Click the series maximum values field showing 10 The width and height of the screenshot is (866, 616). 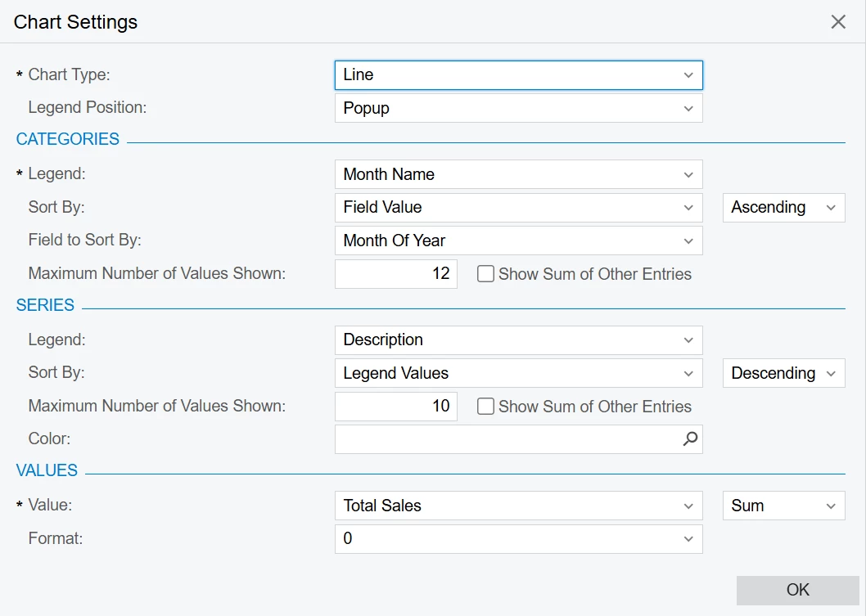click(395, 407)
